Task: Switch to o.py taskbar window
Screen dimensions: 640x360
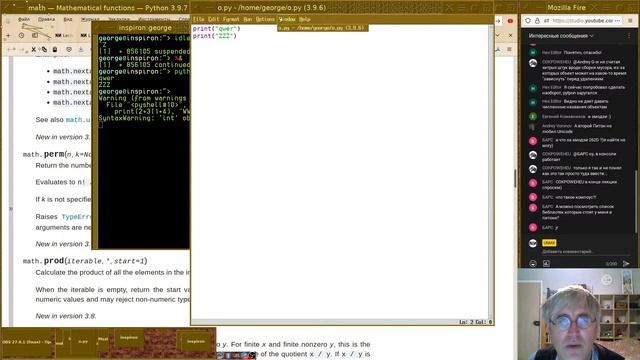Action: click(83, 342)
